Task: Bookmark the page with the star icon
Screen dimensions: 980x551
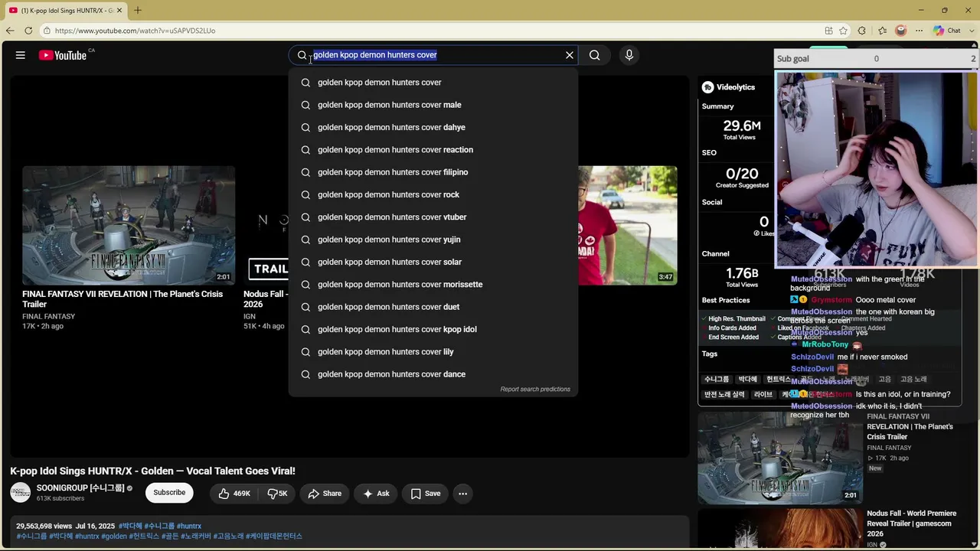Action: click(844, 31)
